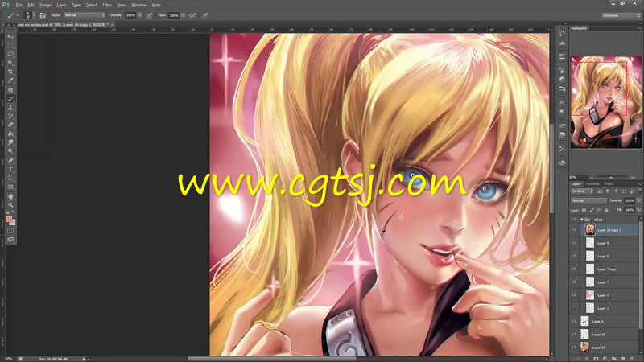This screenshot has width=644, height=362.
Task: Open the Window menu
Action: (138, 5)
